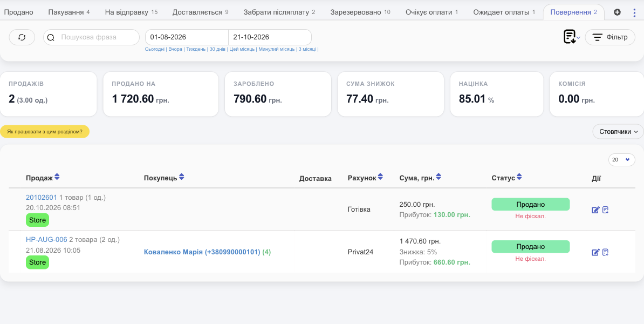Set date range to Цей місяць
The width and height of the screenshot is (644, 324).
coord(242,49)
